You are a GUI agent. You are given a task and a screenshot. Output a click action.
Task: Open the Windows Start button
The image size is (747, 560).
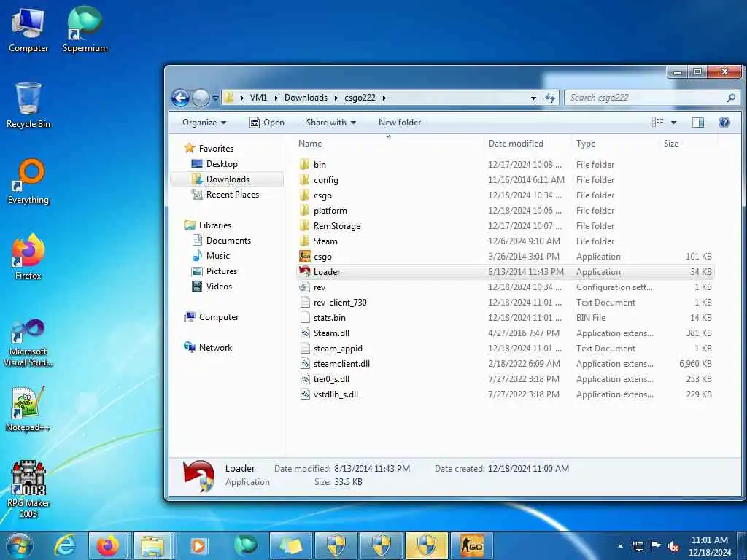[x=20, y=545]
